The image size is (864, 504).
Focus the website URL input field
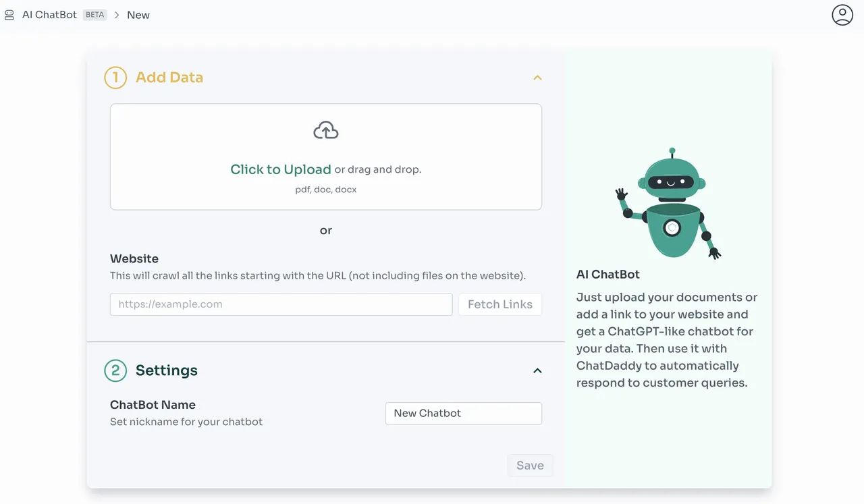(281, 304)
